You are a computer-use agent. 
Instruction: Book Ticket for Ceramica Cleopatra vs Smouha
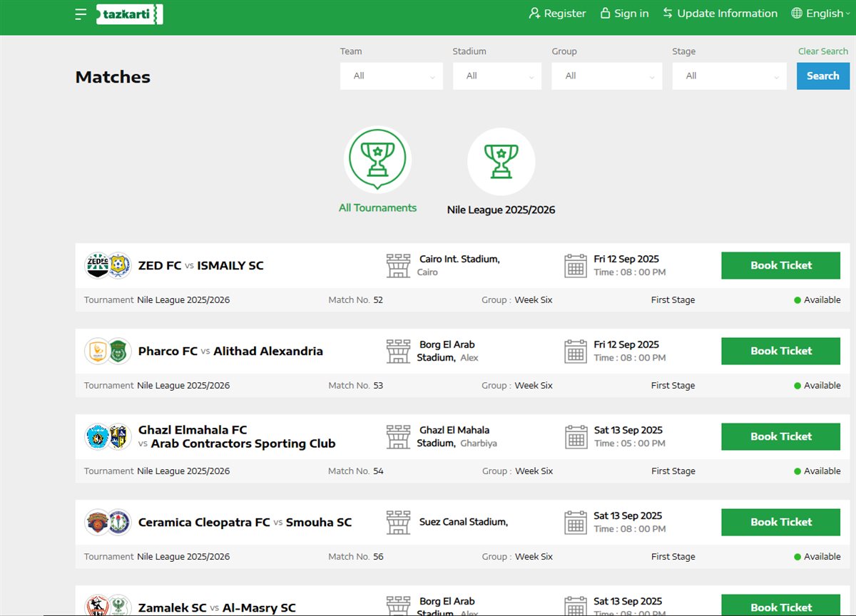click(x=781, y=522)
